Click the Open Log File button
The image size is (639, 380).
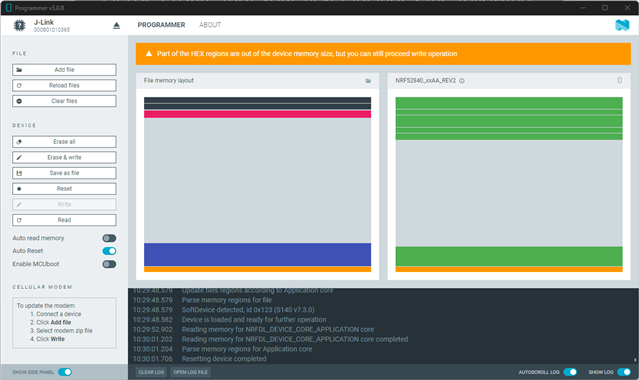click(190, 372)
